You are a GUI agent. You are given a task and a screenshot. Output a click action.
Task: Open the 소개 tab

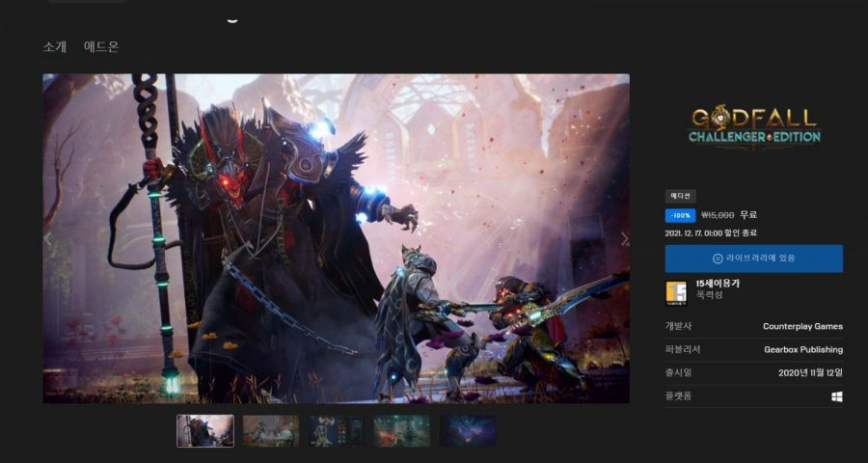[54, 46]
